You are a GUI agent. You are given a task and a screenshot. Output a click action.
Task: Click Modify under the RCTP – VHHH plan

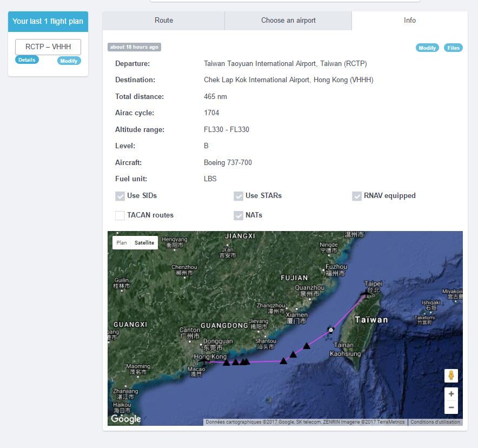(x=69, y=61)
